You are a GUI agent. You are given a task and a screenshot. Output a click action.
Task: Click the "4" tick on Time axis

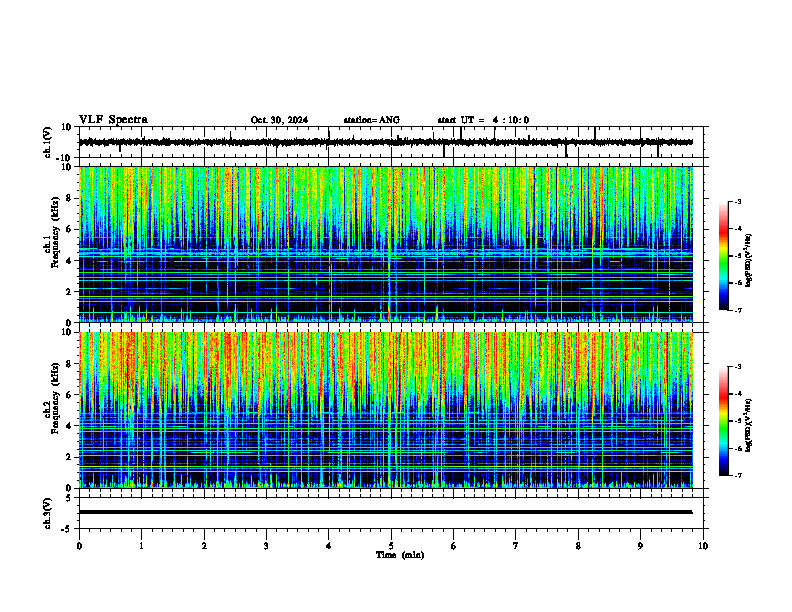click(329, 546)
